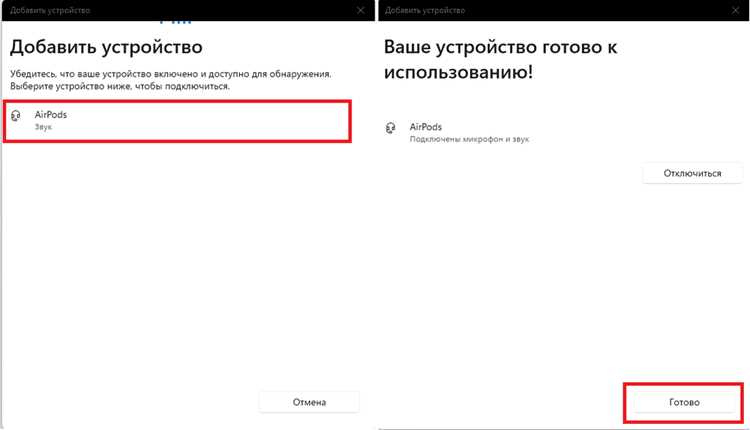Click the Готово button
The height and width of the screenshot is (430, 750).
pyautogui.click(x=684, y=402)
